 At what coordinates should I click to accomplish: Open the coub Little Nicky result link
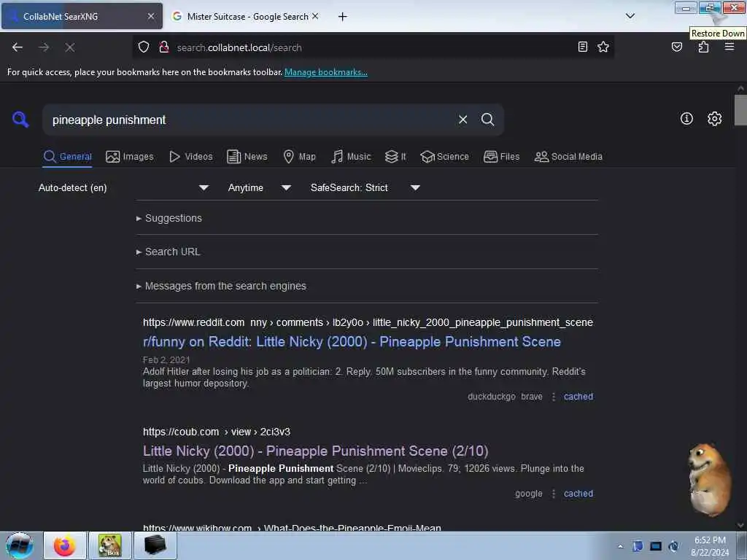(x=315, y=451)
